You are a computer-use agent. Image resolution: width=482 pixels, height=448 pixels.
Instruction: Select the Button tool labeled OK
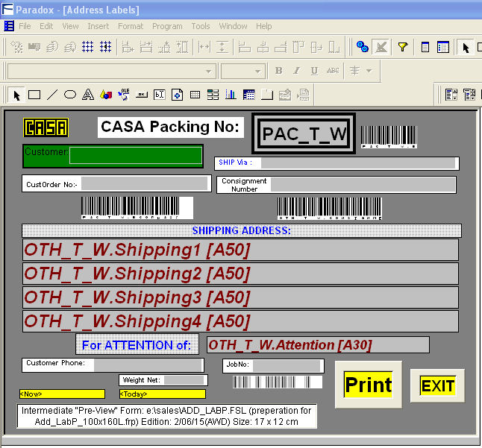tap(142, 95)
